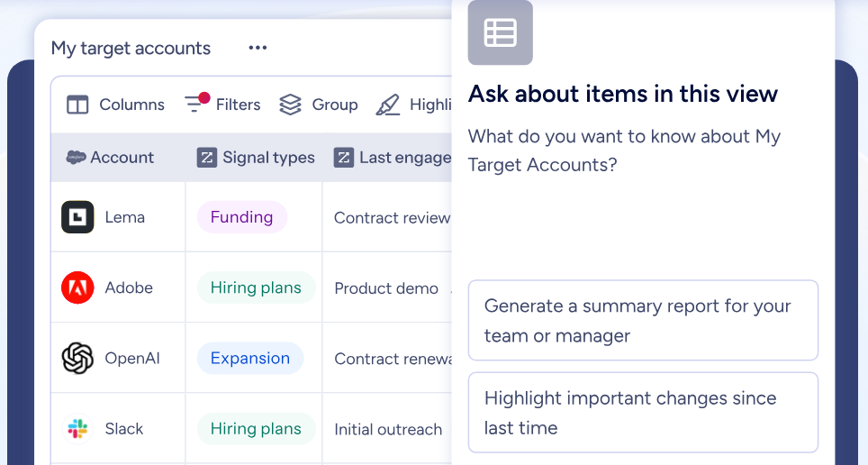
Task: Click the table view icon above the ask panel
Action: point(501,32)
